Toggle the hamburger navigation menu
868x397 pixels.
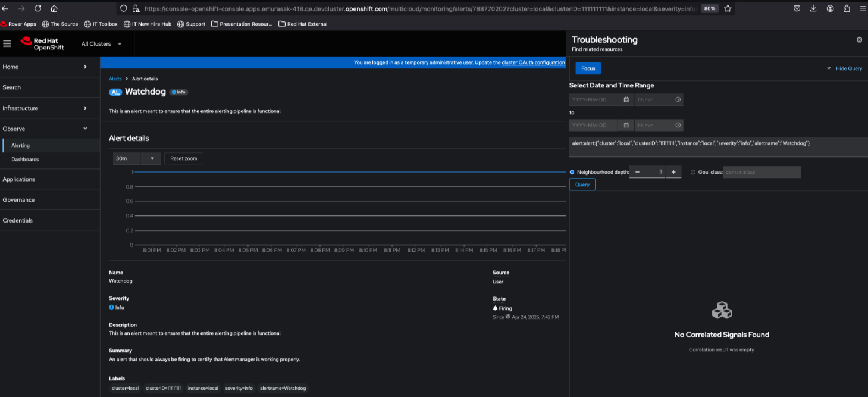[7, 43]
